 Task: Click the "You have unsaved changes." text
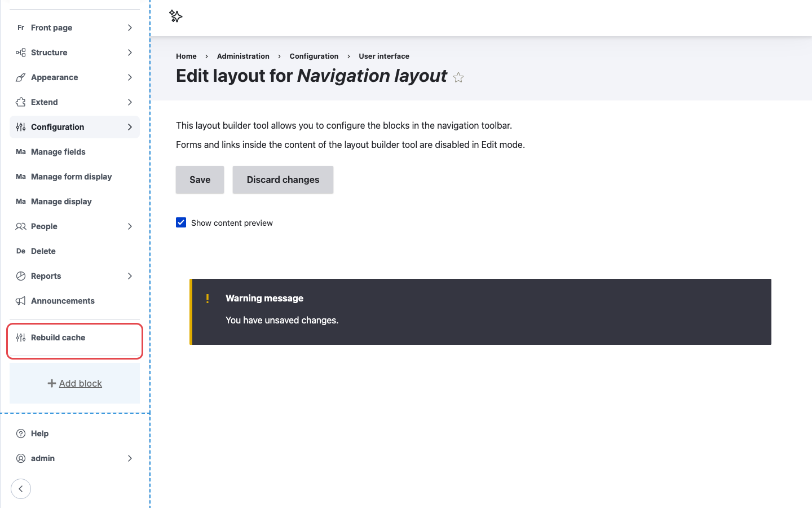(282, 320)
